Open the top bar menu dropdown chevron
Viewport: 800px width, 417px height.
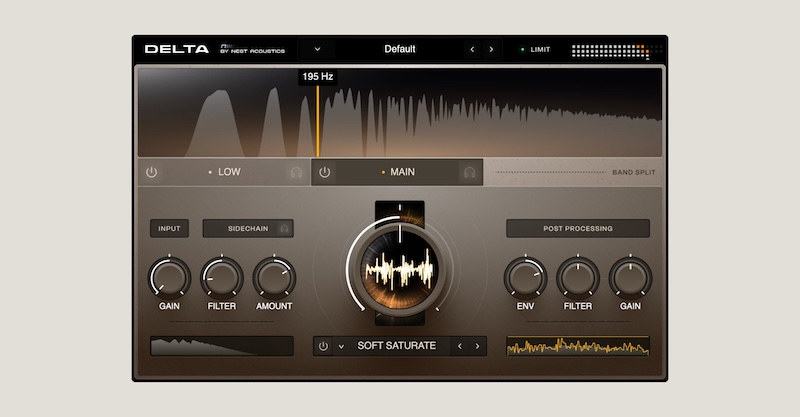[317, 49]
